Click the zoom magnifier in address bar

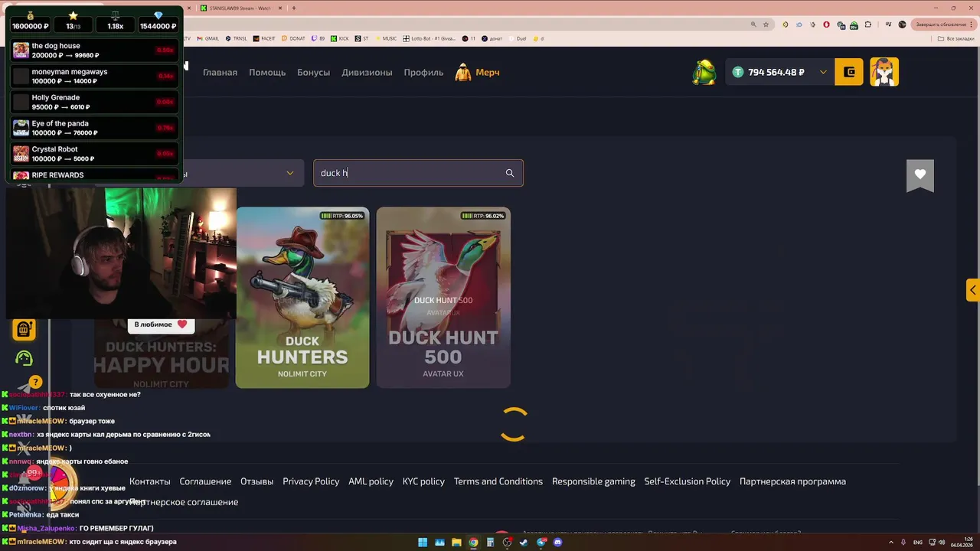(752, 24)
